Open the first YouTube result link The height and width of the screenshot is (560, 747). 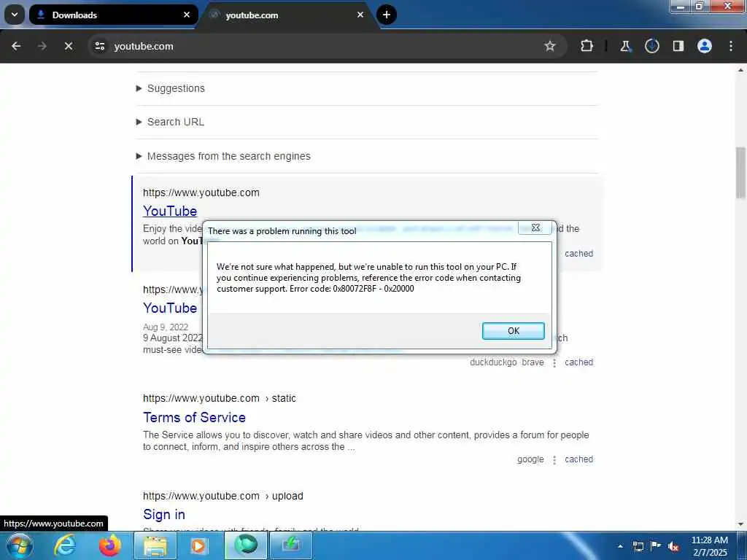(170, 211)
